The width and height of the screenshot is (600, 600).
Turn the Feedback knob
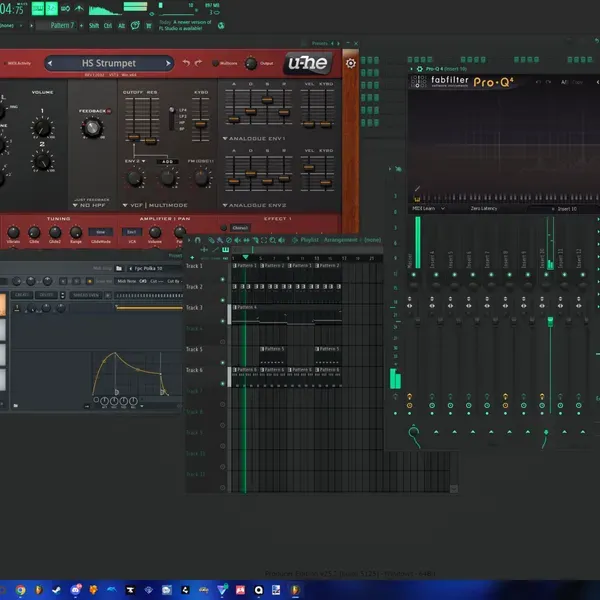click(x=92, y=128)
